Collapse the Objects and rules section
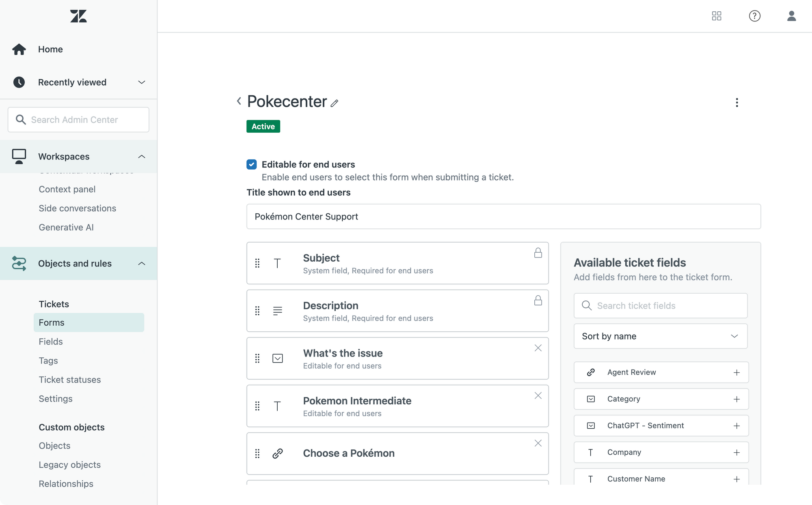 141,264
